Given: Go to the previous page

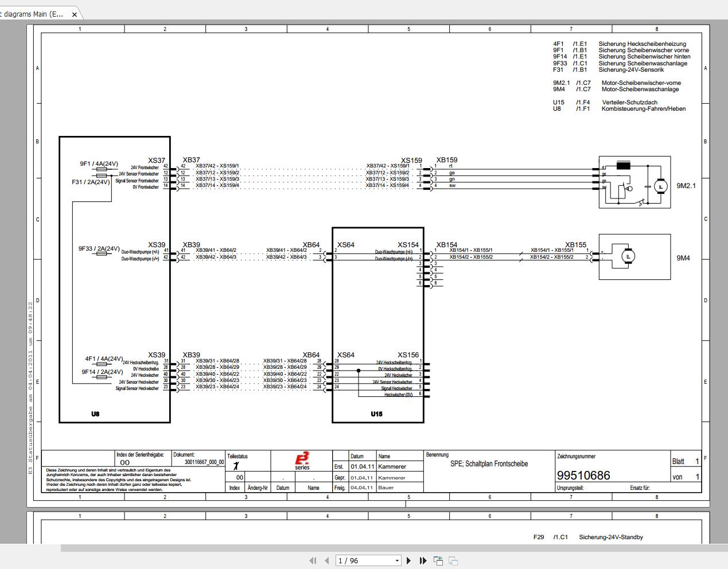Looking at the screenshot, I should 326,560.
